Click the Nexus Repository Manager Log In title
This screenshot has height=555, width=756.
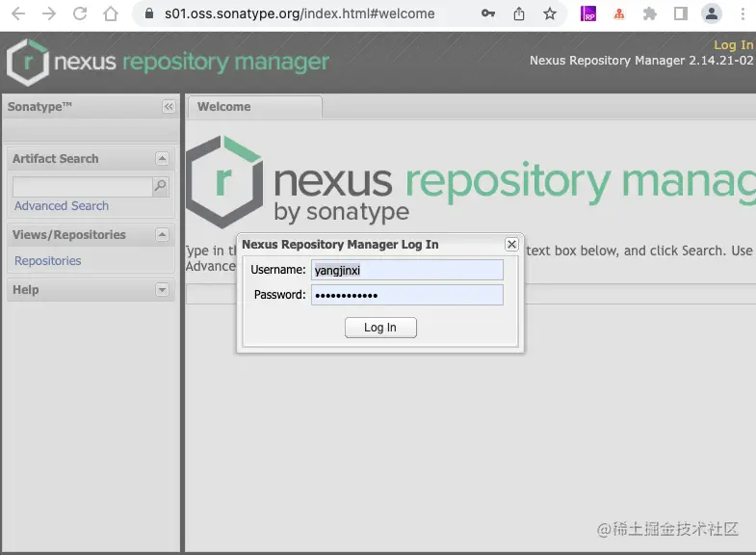pyautogui.click(x=340, y=245)
